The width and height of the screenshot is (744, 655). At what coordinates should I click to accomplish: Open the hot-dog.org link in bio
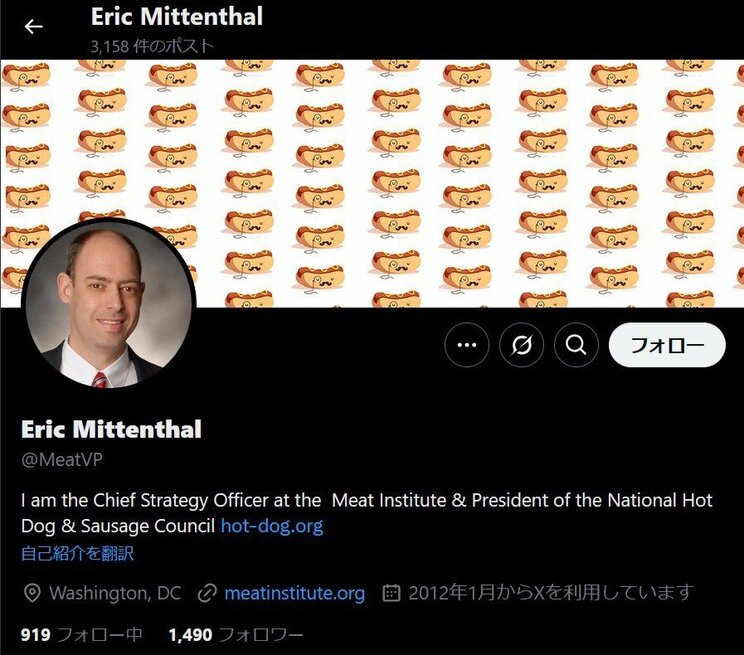point(272,526)
